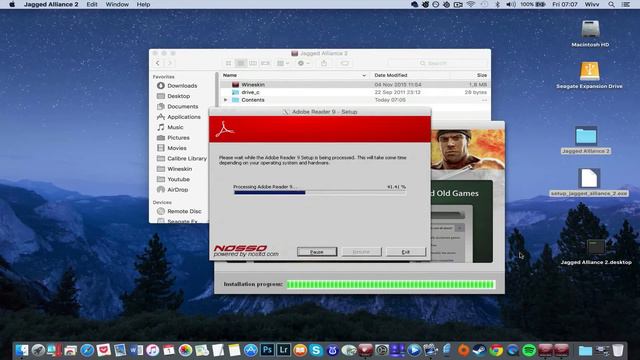Click the Pause button in Adobe Reader setup
The height and width of the screenshot is (360, 640).
point(317,252)
